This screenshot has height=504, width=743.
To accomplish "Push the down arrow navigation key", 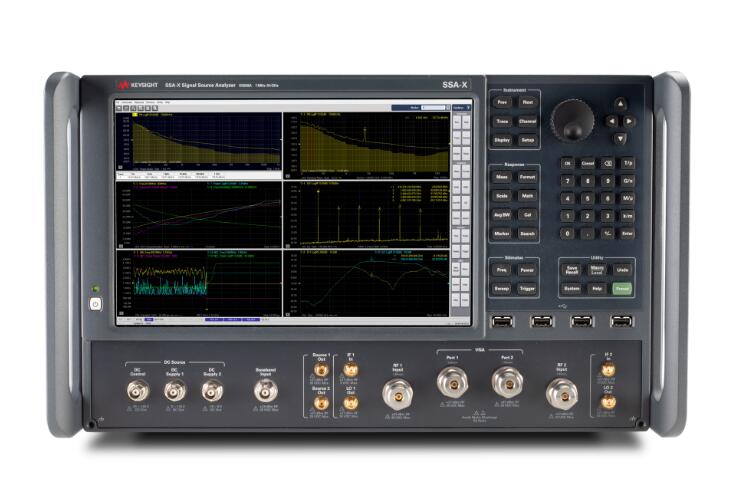I will [x=620, y=139].
